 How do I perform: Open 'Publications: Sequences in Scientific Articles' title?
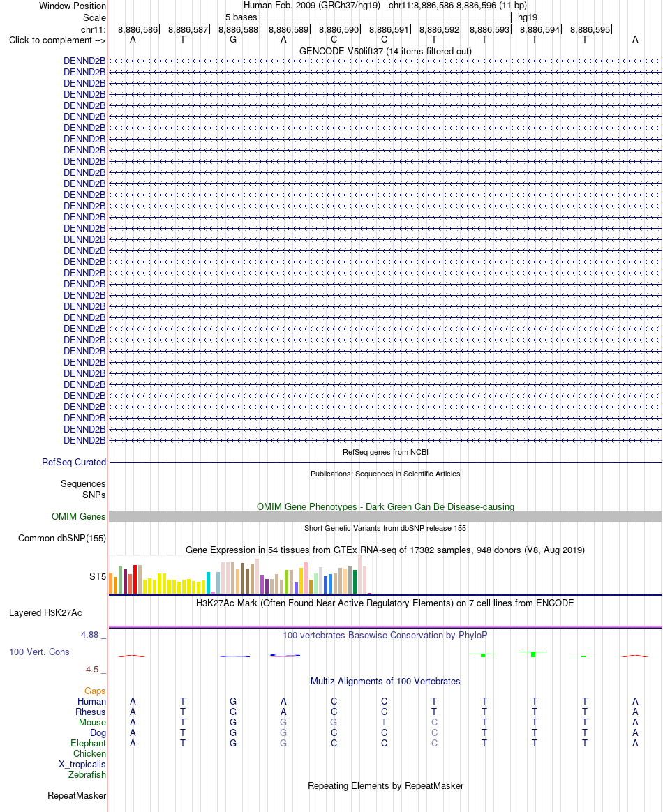click(385, 474)
